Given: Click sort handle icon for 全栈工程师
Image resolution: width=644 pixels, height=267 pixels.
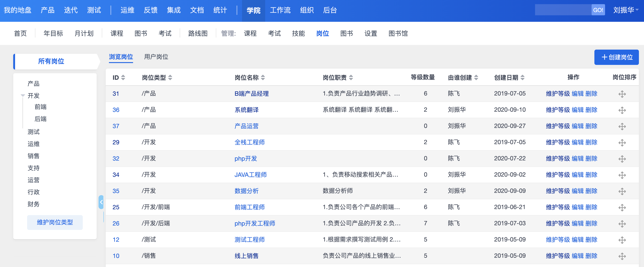Looking at the screenshot, I should pos(622,143).
